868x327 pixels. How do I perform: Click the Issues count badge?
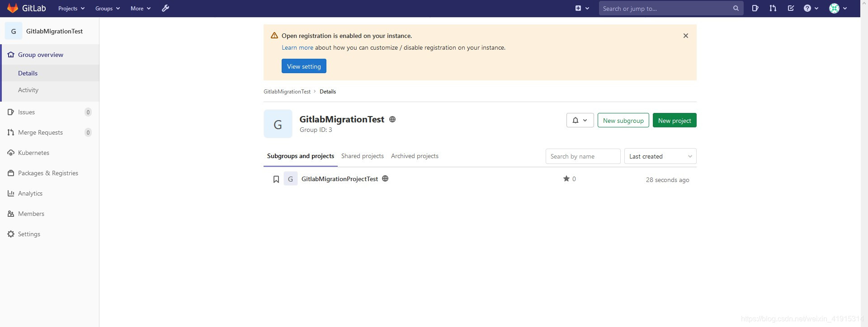[x=88, y=112]
